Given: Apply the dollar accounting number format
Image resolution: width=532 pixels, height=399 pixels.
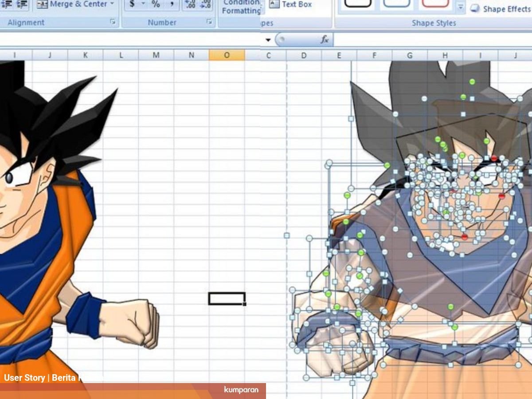Looking at the screenshot, I should pos(132,4).
